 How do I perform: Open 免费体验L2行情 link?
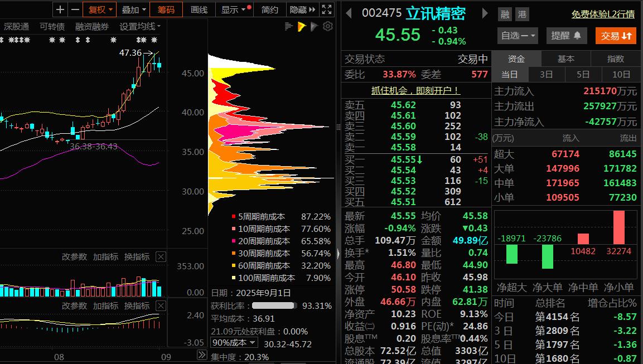[x=603, y=14]
